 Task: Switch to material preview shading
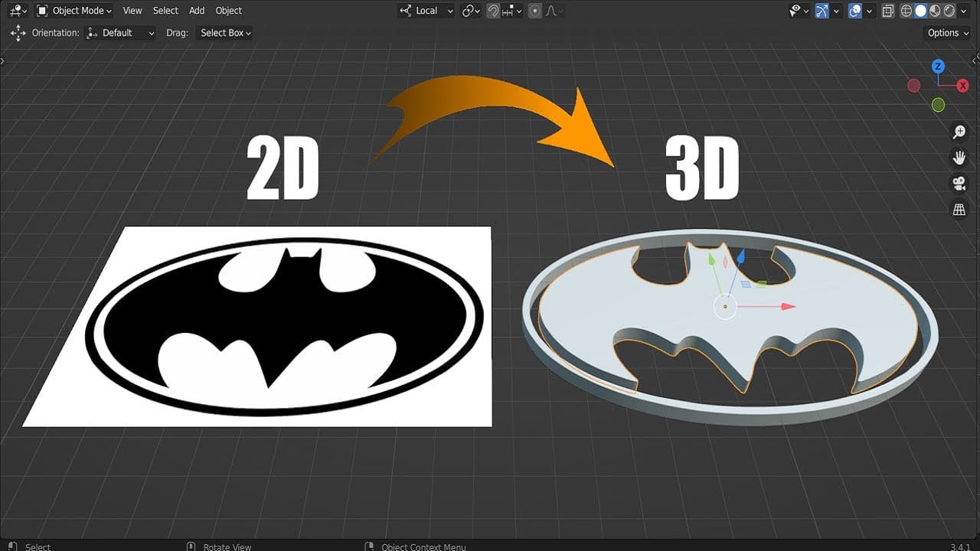[935, 11]
